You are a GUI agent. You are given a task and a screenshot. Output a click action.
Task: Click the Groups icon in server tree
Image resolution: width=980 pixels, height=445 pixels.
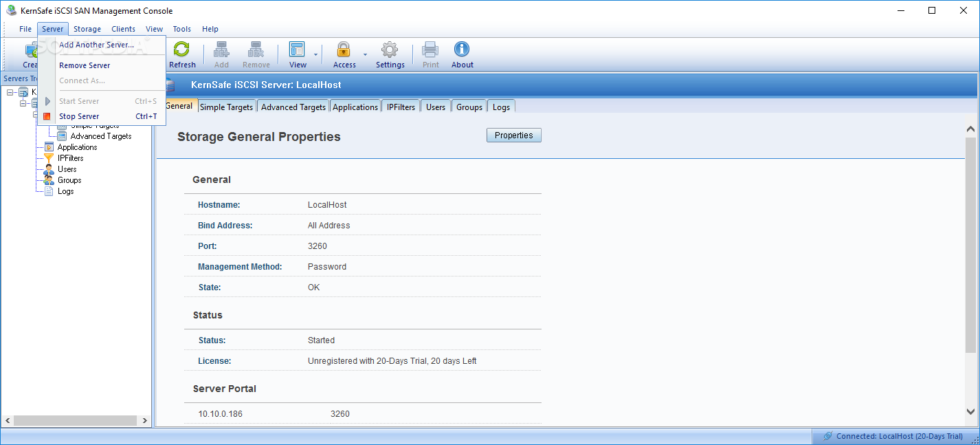coord(49,180)
